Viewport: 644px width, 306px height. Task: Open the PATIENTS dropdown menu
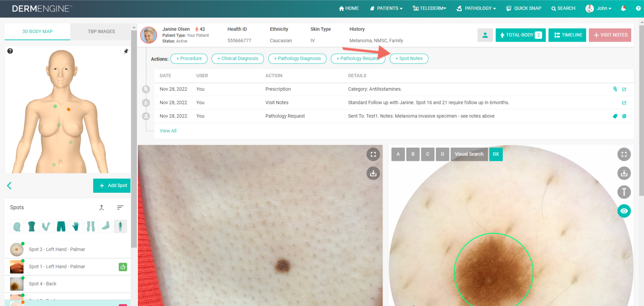[386, 8]
